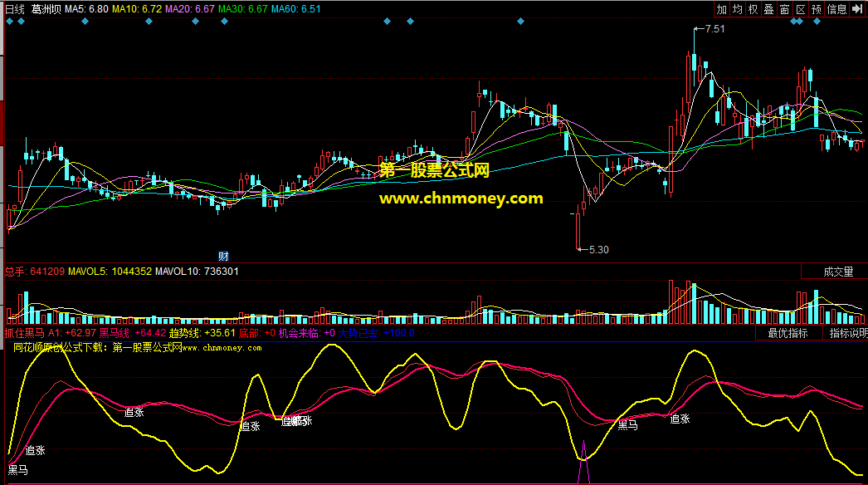This screenshot has height=485, width=868.
Task: Click the MA10: 6.72 label
Action: coord(137,9)
